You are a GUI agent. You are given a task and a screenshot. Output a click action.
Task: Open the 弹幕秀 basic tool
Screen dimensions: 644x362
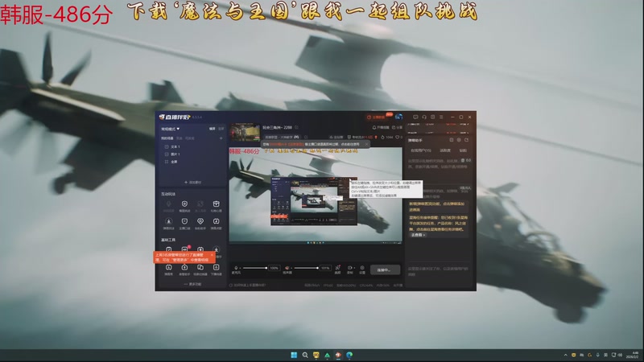[168, 267]
